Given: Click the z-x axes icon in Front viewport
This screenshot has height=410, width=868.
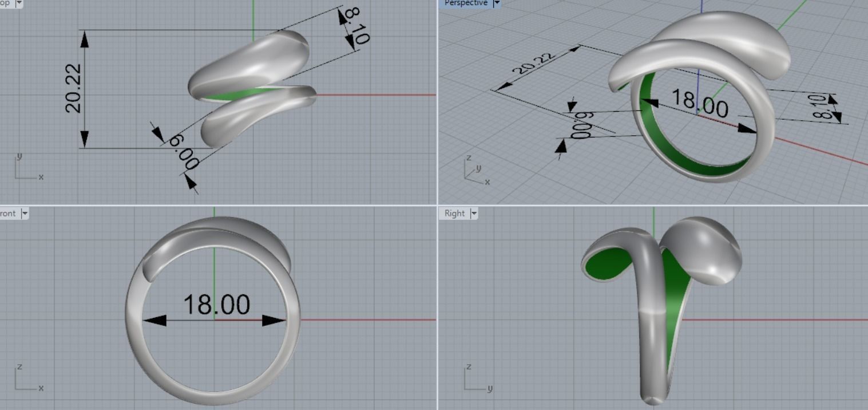Looking at the screenshot, I should pyautogui.click(x=29, y=378).
